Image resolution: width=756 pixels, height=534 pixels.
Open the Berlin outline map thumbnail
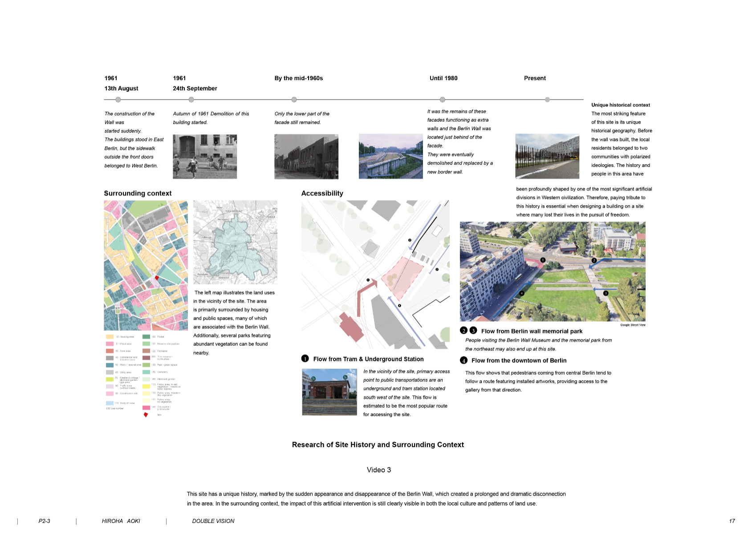(x=235, y=242)
